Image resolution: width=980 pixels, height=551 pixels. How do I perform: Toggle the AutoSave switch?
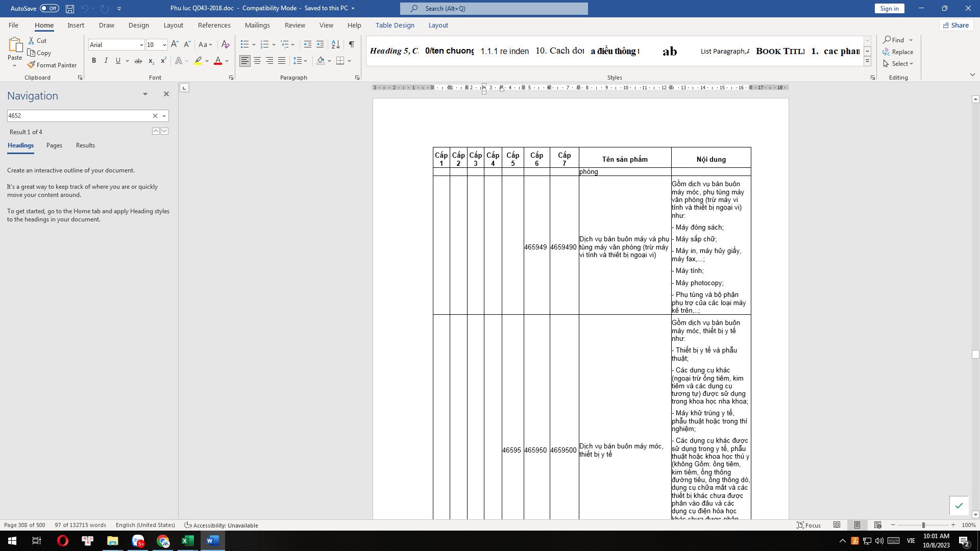(x=49, y=8)
